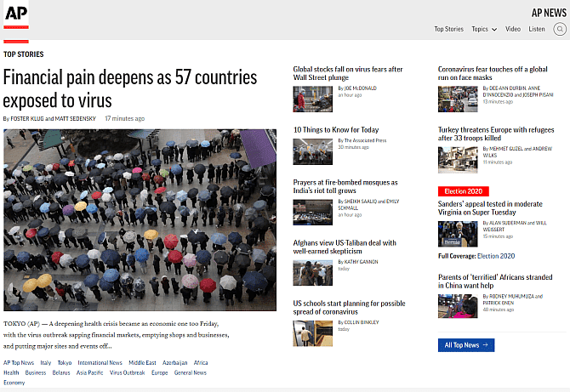Open Afghans view US-Taliban deal story

coord(345,247)
